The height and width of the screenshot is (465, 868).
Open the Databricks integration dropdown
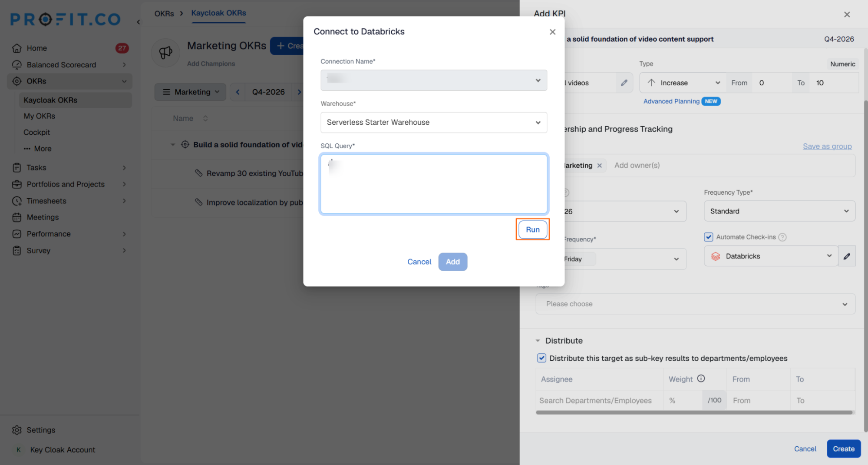coord(771,256)
